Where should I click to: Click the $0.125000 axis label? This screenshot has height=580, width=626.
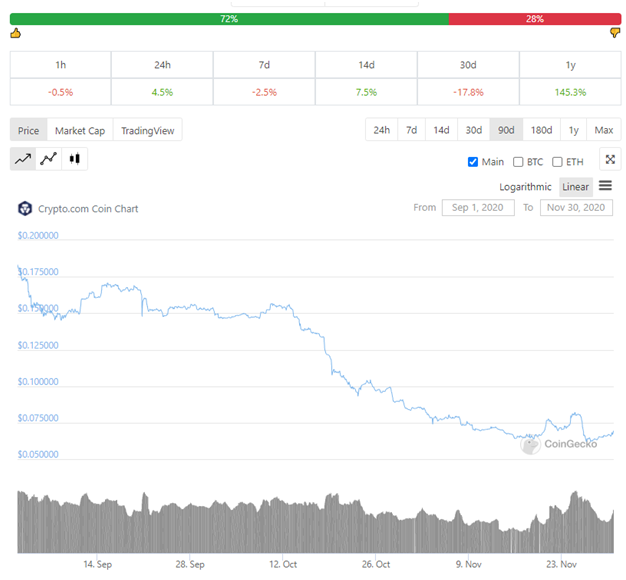(x=38, y=345)
